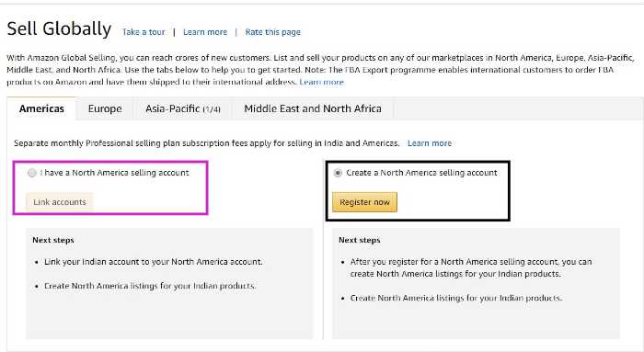Open Middle East and North Africa tab
This screenshot has height=352, width=644.
coord(313,108)
